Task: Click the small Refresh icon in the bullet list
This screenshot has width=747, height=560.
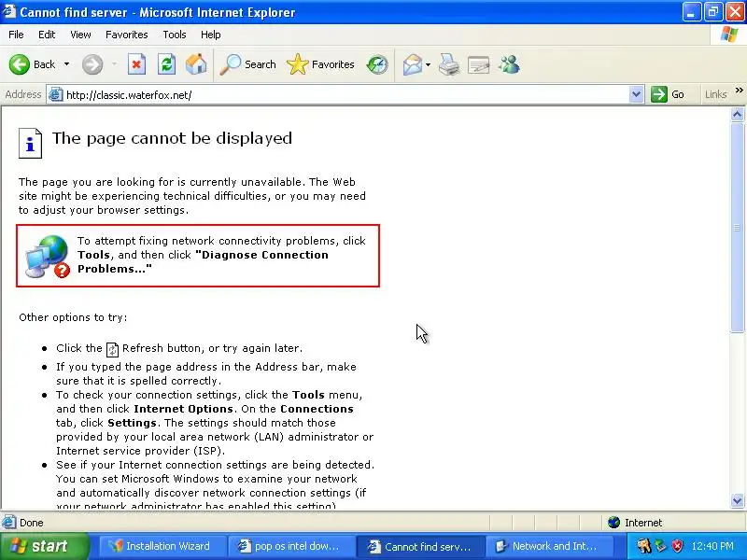Action: [x=112, y=349]
